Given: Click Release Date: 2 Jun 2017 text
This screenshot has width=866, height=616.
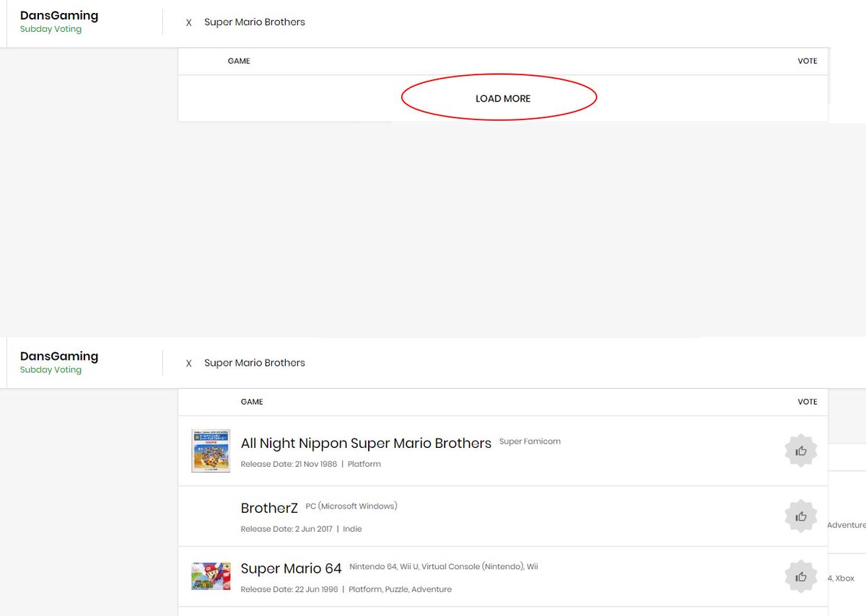Looking at the screenshot, I should click(287, 529).
